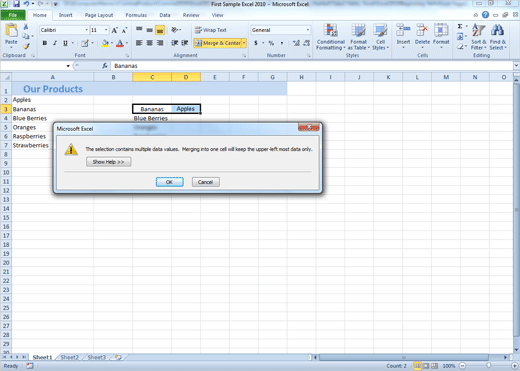Open Sort & Filter in the Editing group
Screen dimensions: 520x371
(479, 37)
